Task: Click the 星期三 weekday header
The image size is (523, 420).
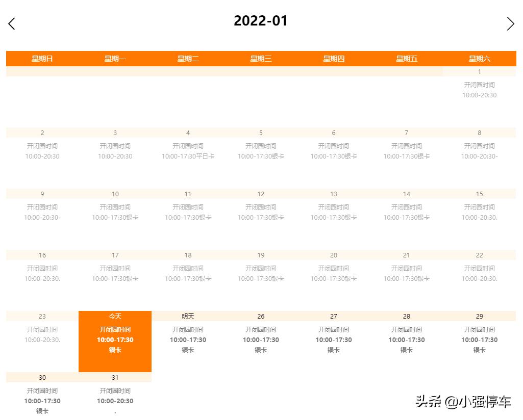Action: click(x=261, y=58)
